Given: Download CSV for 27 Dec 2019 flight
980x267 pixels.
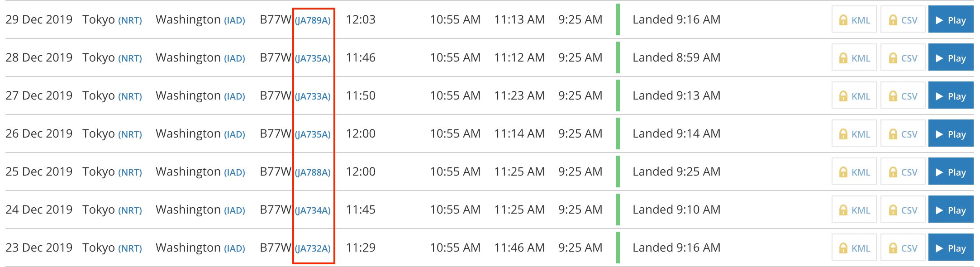Looking at the screenshot, I should (903, 95).
